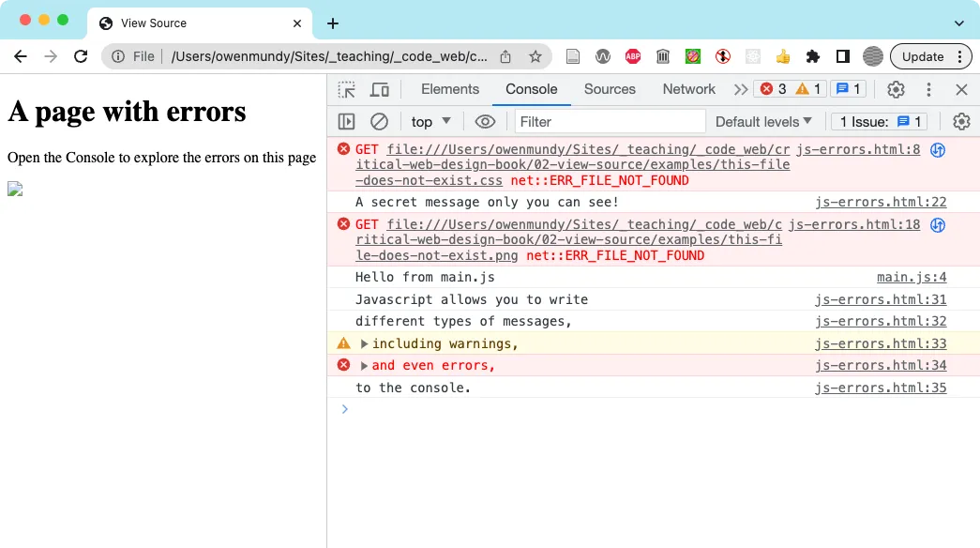Viewport: 980px width, 548px height.
Task: Open the main.js:4 source link
Action: tap(911, 277)
